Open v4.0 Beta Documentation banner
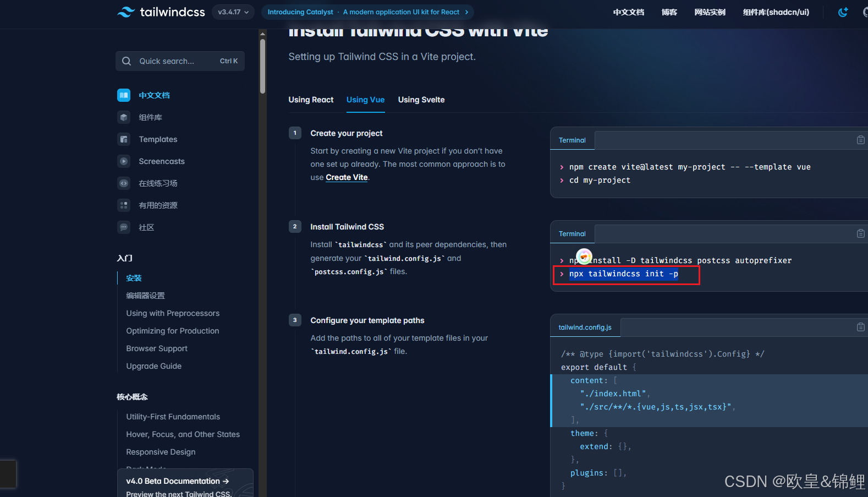This screenshot has width=868, height=497. click(185, 483)
